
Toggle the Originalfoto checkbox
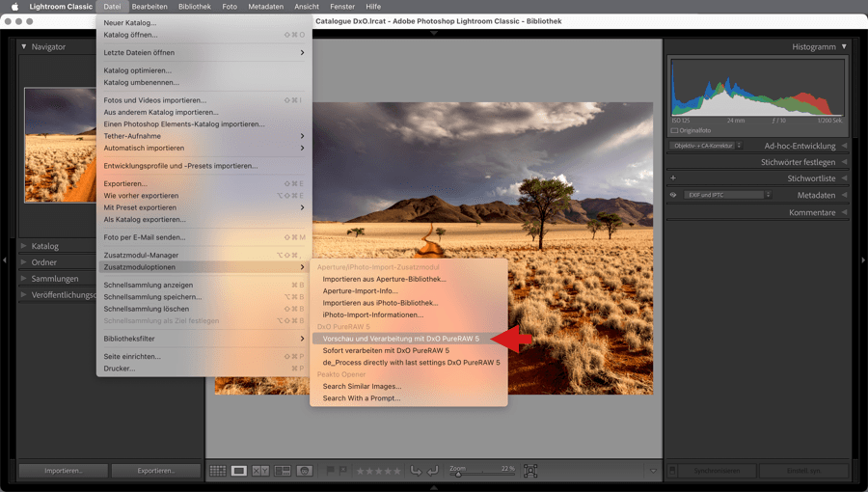[x=674, y=130]
